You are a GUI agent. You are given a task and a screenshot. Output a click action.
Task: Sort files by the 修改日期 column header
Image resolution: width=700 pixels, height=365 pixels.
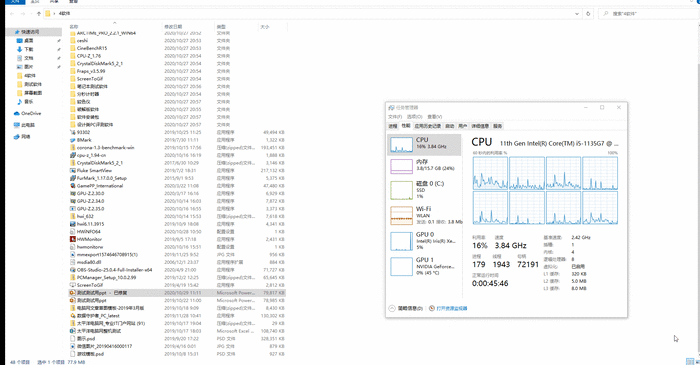(173, 27)
